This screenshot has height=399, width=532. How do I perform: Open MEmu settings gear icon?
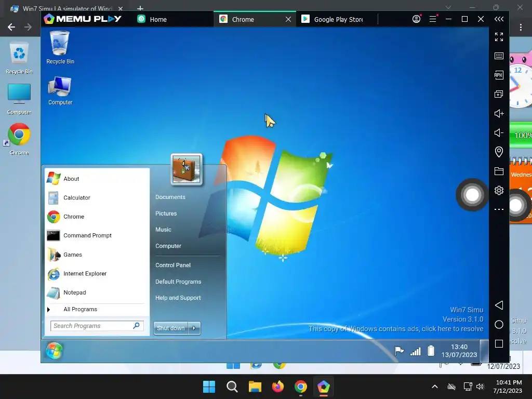[x=499, y=190]
